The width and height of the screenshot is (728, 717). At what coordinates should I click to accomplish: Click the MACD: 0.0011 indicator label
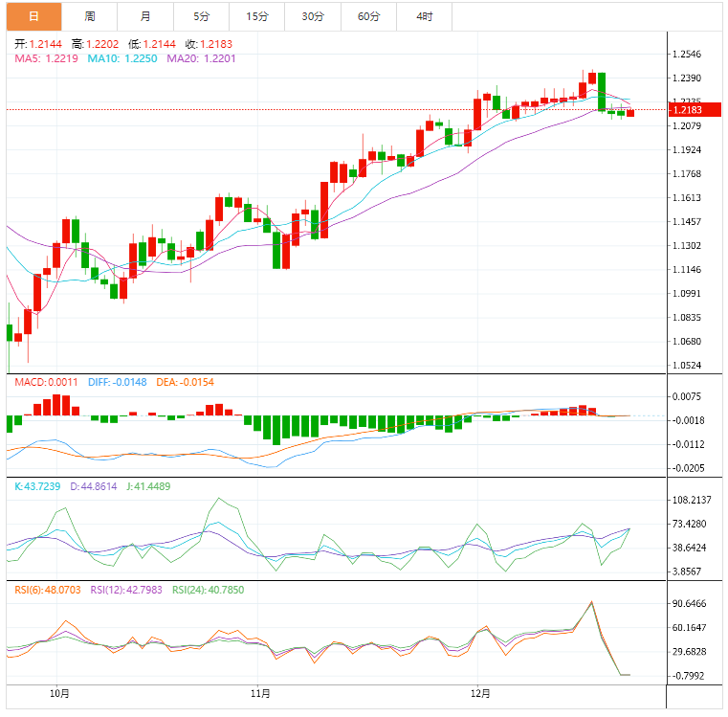(x=46, y=382)
